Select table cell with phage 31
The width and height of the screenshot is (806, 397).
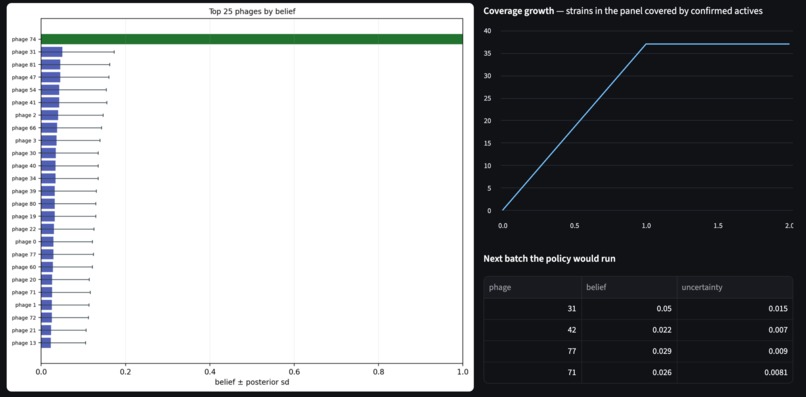pos(533,309)
